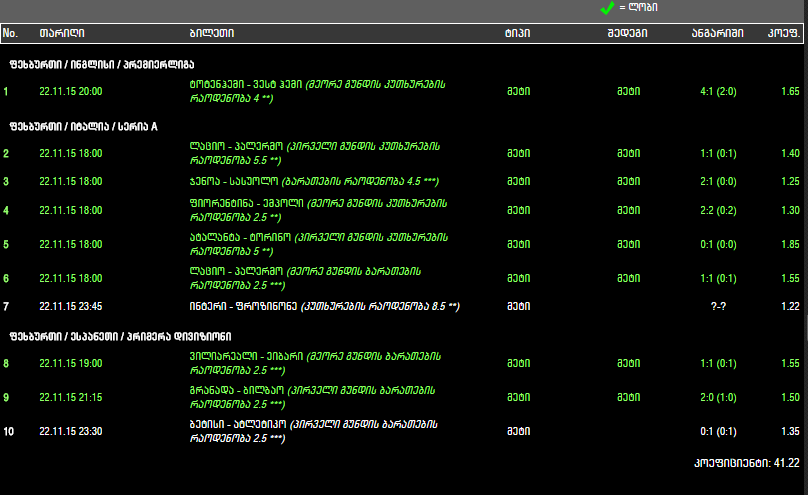Click the date 22.11.15 19:00
The width and height of the screenshot is (808, 495).
coord(71,364)
